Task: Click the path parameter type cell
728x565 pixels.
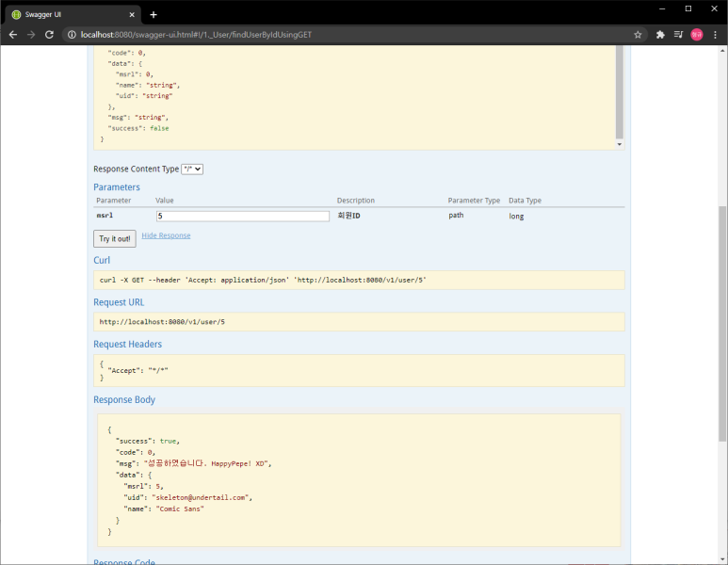Action: tap(456, 215)
